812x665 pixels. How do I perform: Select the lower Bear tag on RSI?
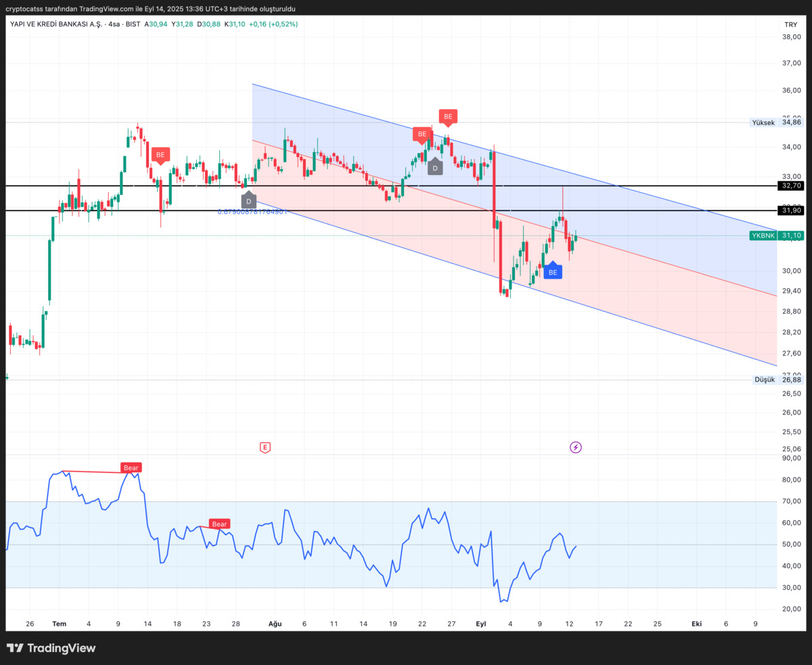(219, 524)
